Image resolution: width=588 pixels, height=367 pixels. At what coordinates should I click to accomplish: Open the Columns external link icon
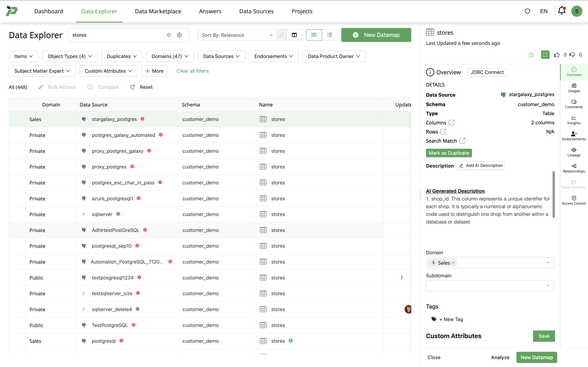[451, 123]
